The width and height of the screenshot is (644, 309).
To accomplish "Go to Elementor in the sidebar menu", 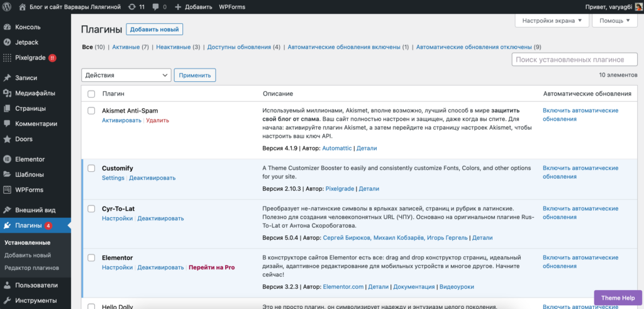I will 30,159.
